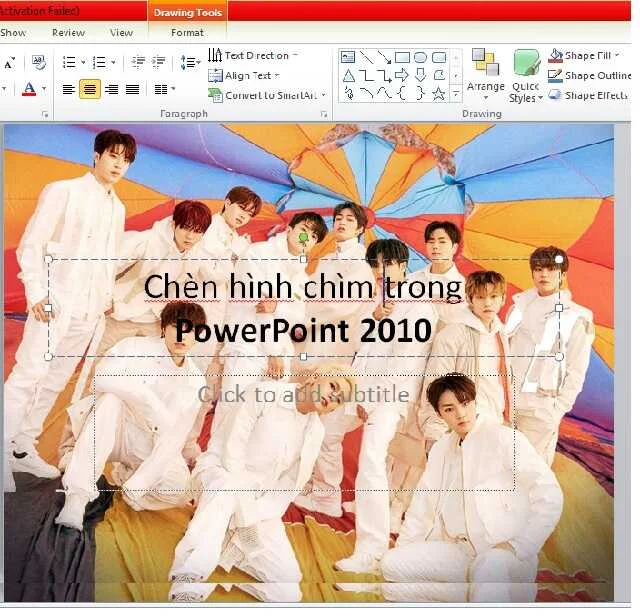Viewport: 640px width, 616px height.
Task: Align text to the left
Action: coord(69,89)
